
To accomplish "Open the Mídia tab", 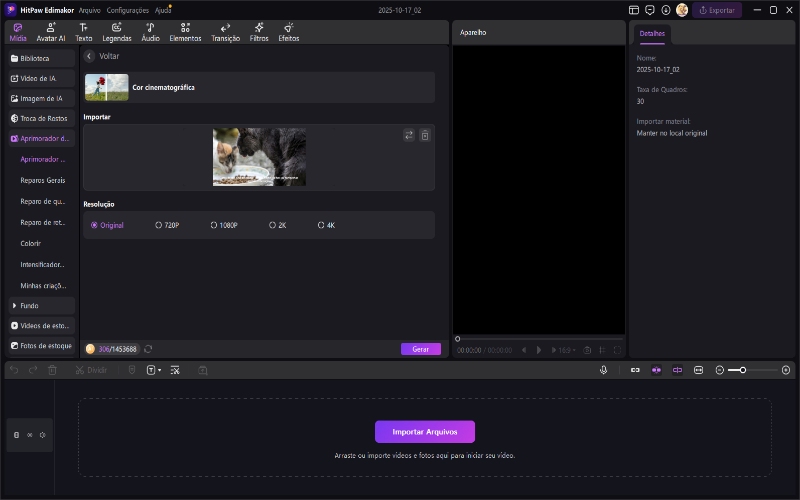I will coord(18,32).
